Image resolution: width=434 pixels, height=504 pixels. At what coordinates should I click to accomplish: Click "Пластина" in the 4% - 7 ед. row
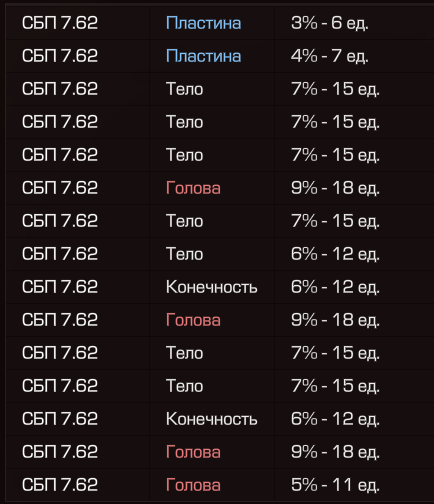tap(203, 56)
